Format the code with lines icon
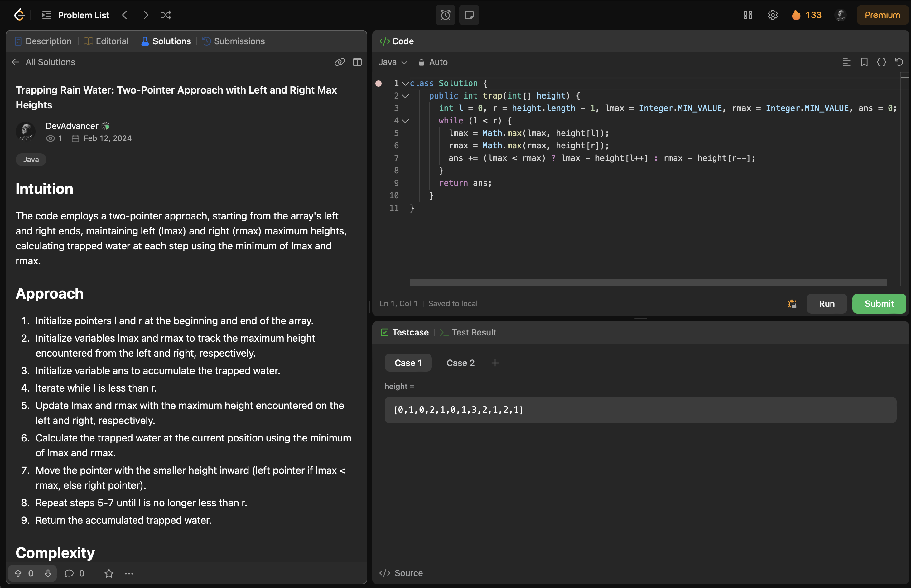The height and width of the screenshot is (588, 911). point(846,62)
